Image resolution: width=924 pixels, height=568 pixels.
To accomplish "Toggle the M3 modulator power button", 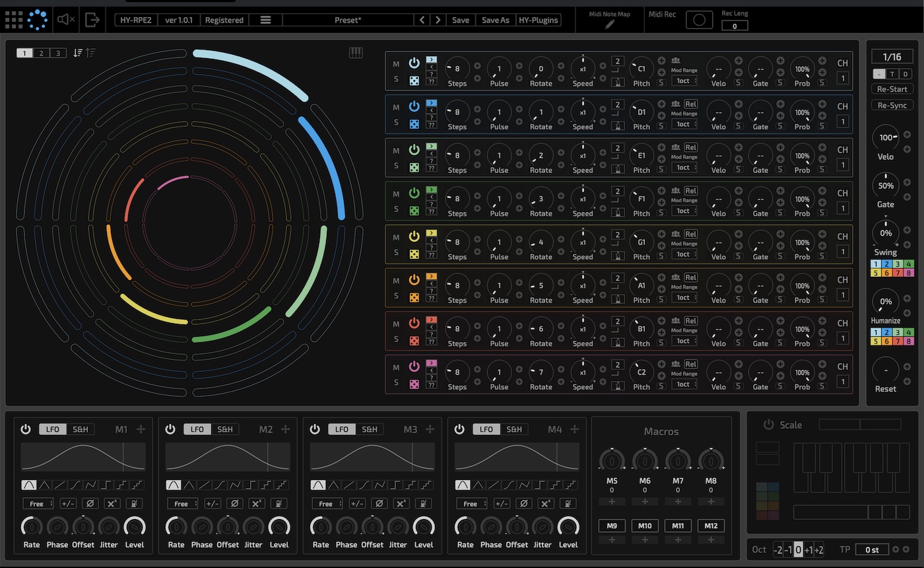I will pyautogui.click(x=315, y=429).
